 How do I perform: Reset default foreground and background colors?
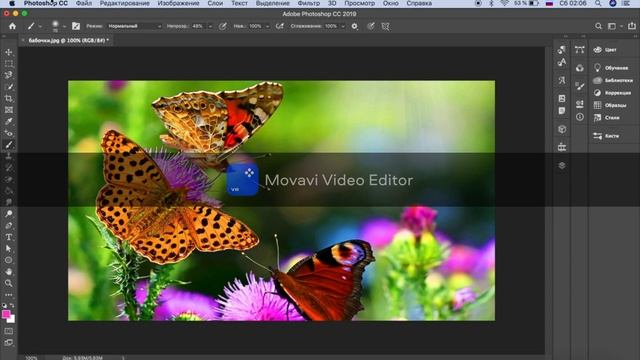click(4, 305)
